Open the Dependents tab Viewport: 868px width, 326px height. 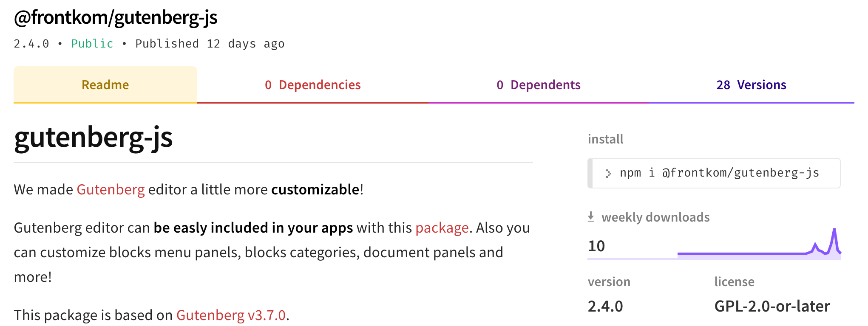click(538, 84)
